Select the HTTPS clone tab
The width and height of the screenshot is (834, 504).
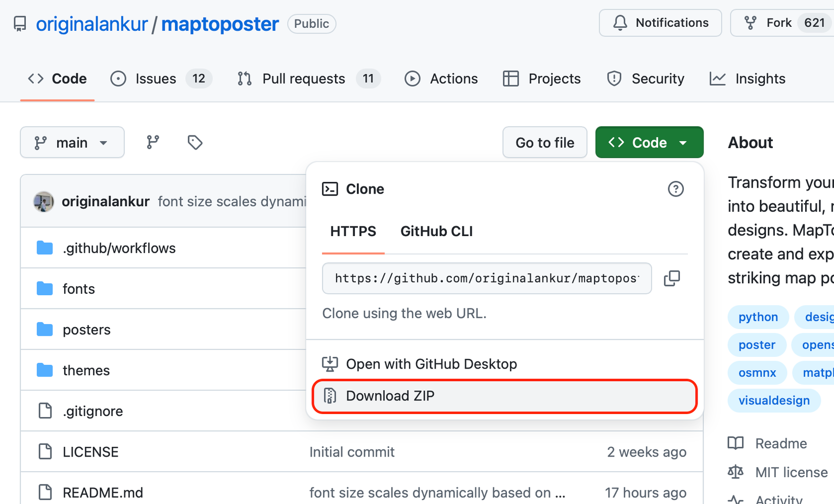(x=353, y=232)
